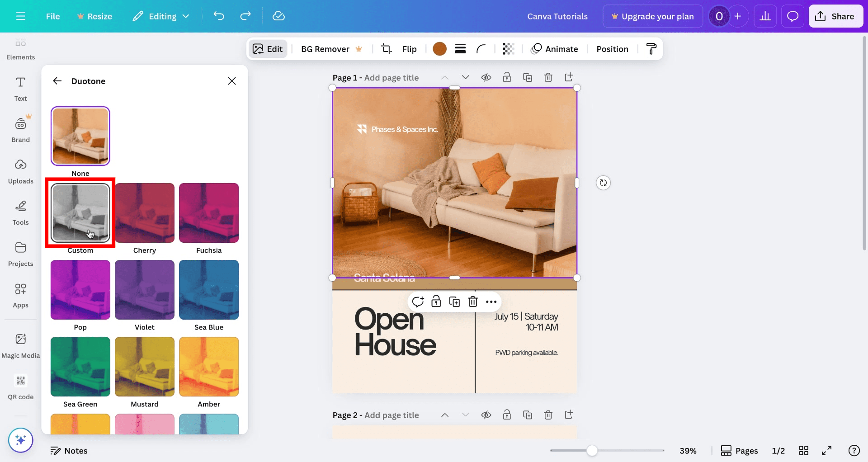Redo the last action
The width and height of the screenshot is (868, 462).
(x=245, y=16)
